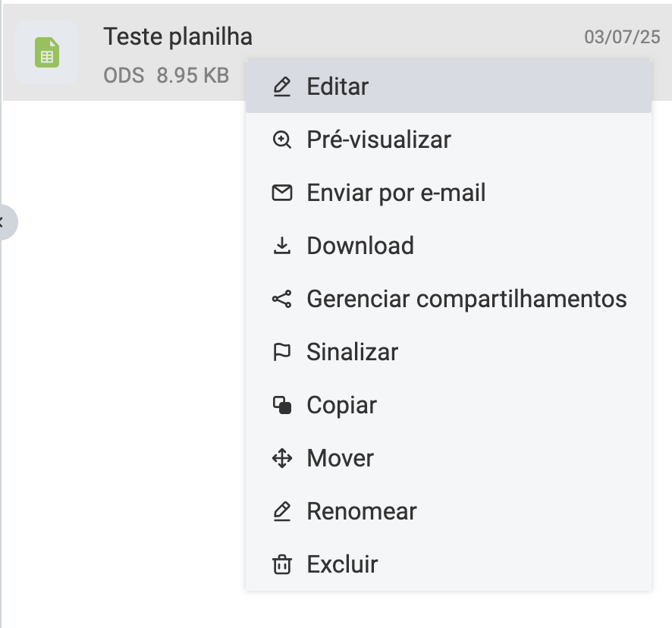Select Renomear from the menu
This screenshot has width=672, height=628.
click(362, 512)
